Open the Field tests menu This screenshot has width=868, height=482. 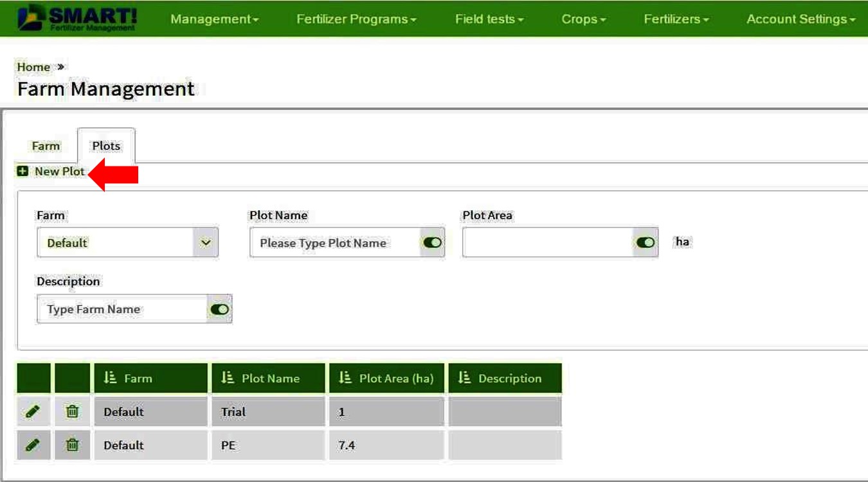click(489, 19)
